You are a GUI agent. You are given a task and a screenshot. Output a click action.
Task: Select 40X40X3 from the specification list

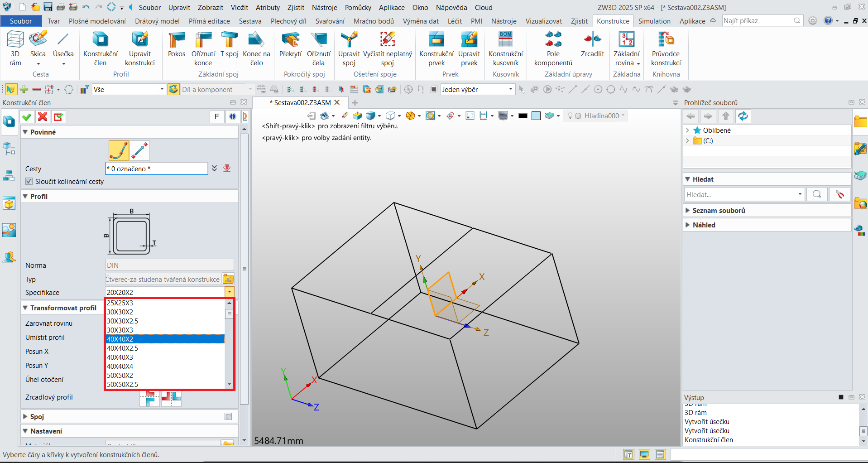click(165, 357)
